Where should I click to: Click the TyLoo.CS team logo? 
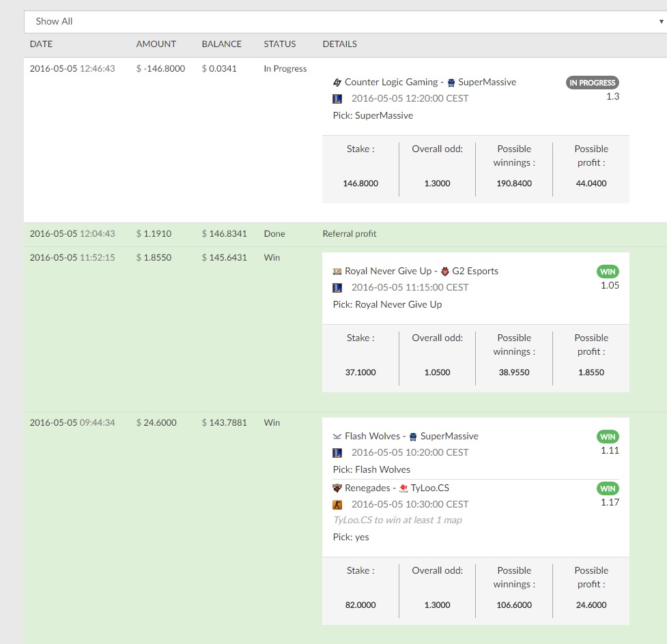403,488
